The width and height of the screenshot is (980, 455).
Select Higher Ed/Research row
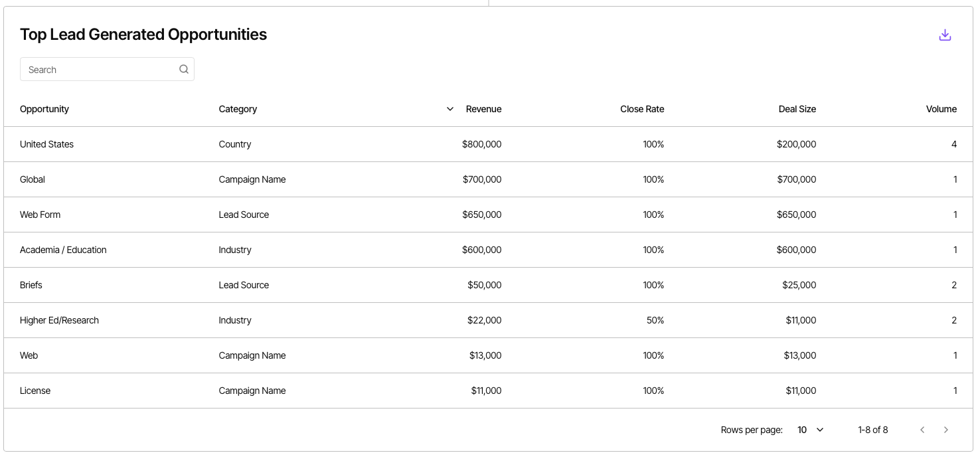489,320
